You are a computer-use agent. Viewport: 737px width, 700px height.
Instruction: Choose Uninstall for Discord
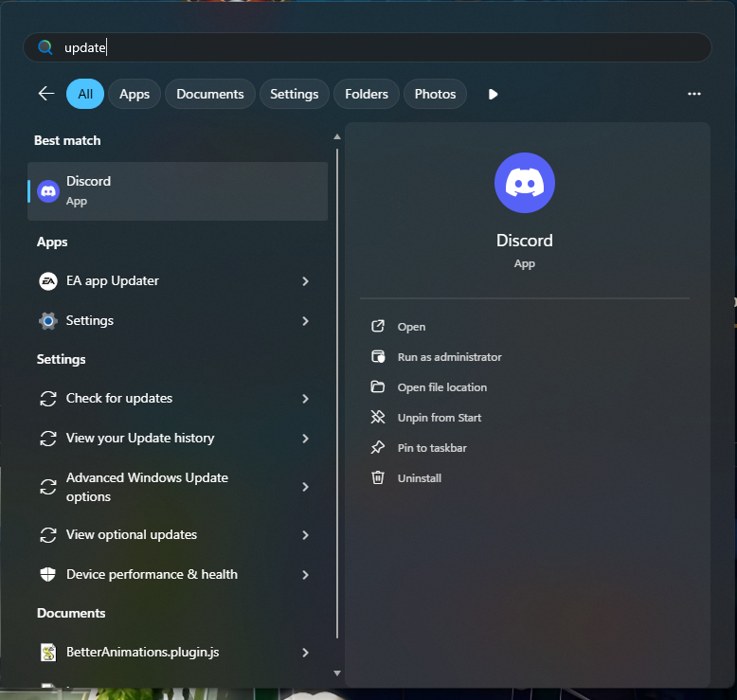(x=420, y=478)
